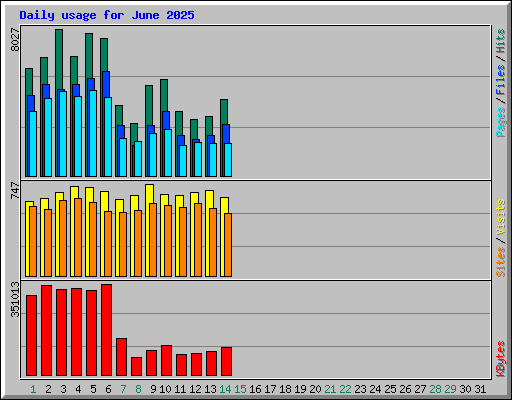Screen dimensions: 512x400
Task: Click day 18 on the x-axis
Action: tap(285, 389)
